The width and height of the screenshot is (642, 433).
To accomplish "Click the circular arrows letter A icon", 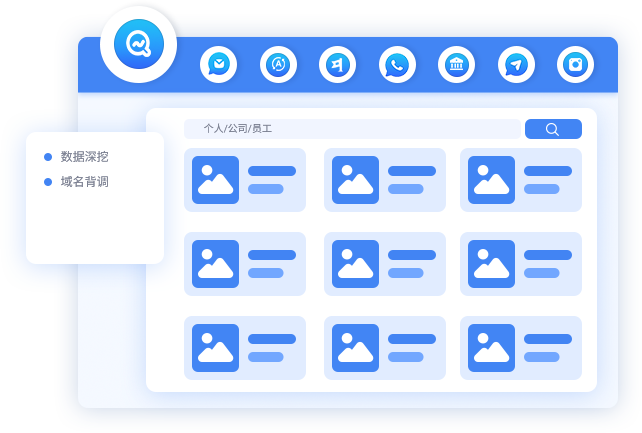I will (278, 65).
